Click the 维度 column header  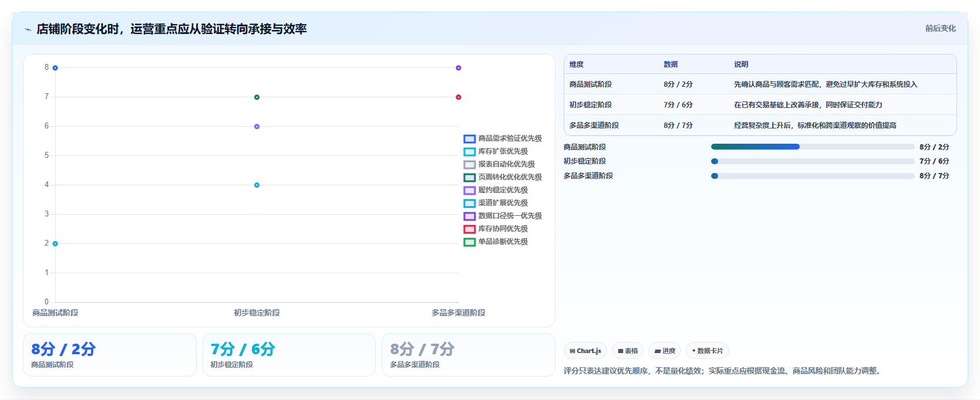577,65
